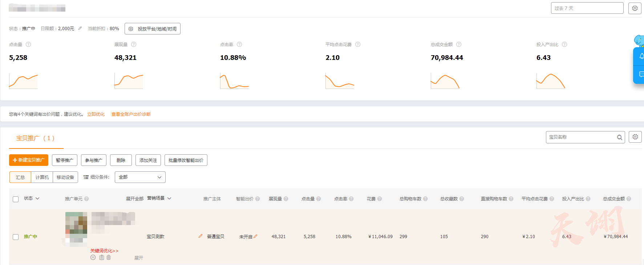
Task: Show help for table 总成交金额 column header
Action: point(629,199)
